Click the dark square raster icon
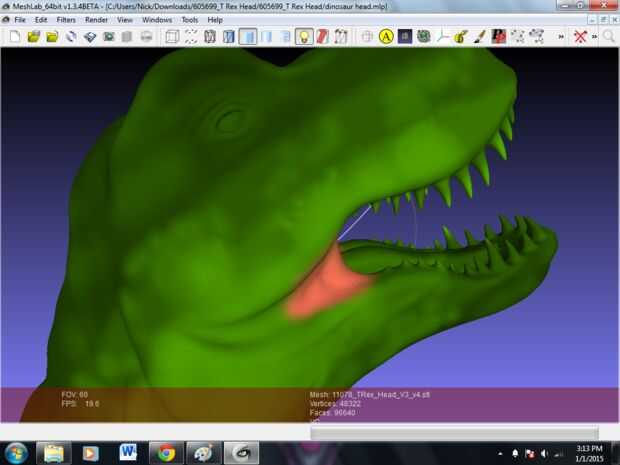This screenshot has width=620, height=465. click(x=405, y=37)
